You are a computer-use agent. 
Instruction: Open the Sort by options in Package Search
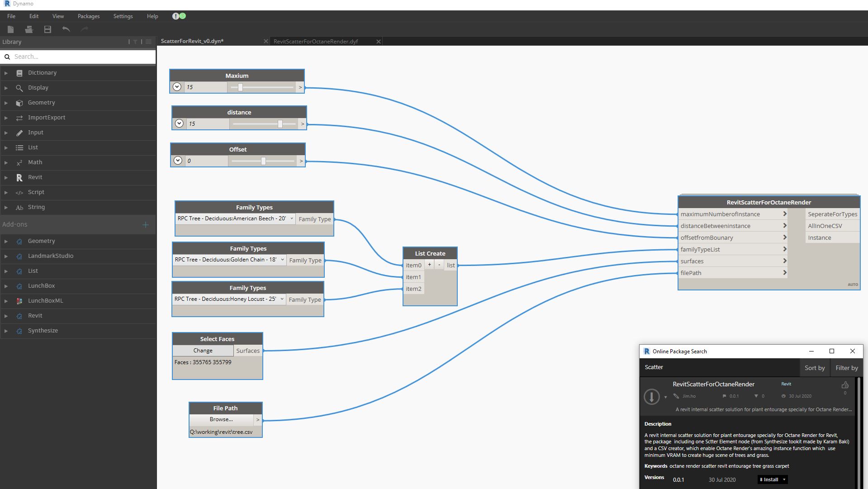point(815,368)
